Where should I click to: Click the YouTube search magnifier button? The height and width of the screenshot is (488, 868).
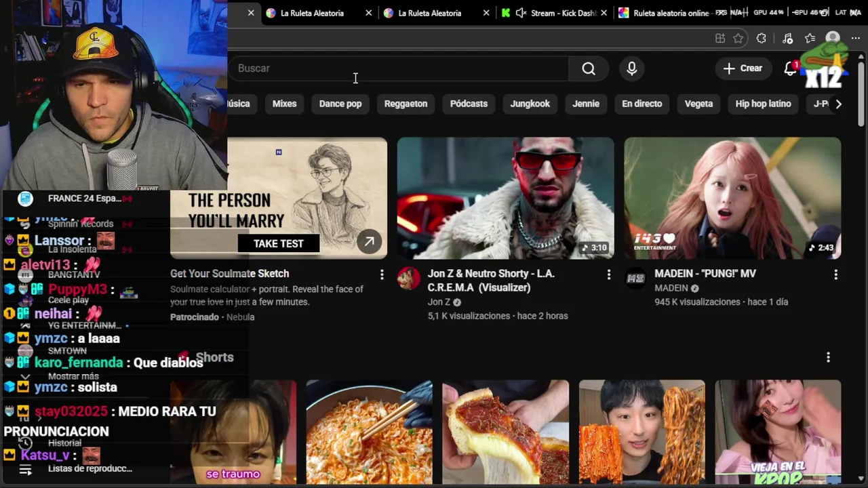click(x=589, y=68)
